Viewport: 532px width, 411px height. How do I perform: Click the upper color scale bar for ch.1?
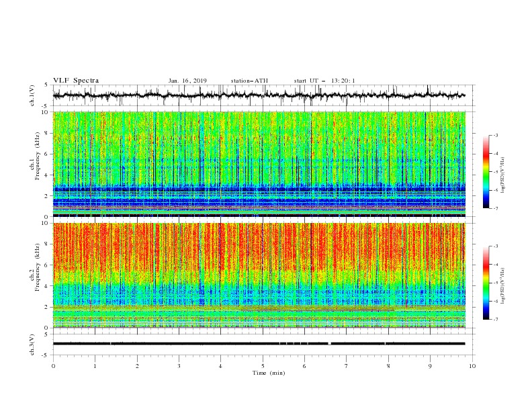486,172
